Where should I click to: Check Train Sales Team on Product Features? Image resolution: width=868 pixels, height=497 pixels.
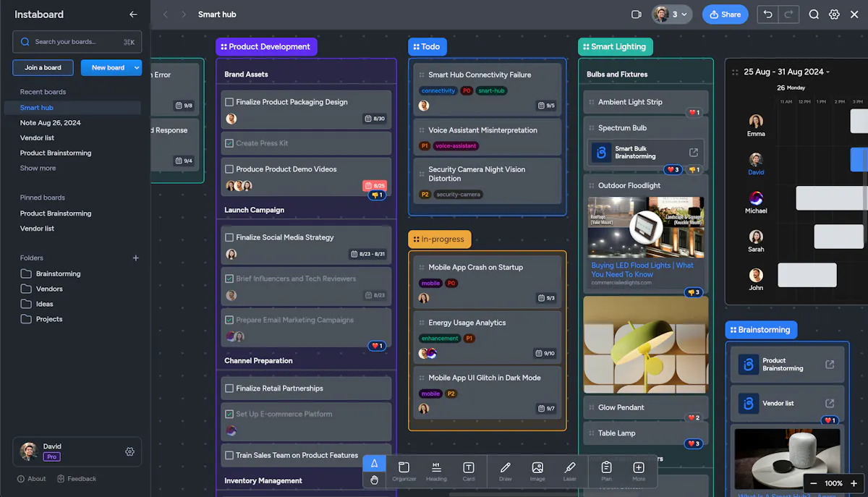[229, 456]
